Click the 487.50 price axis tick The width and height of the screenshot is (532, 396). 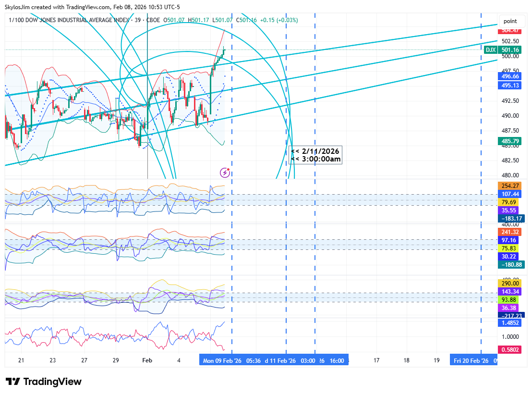(x=510, y=131)
